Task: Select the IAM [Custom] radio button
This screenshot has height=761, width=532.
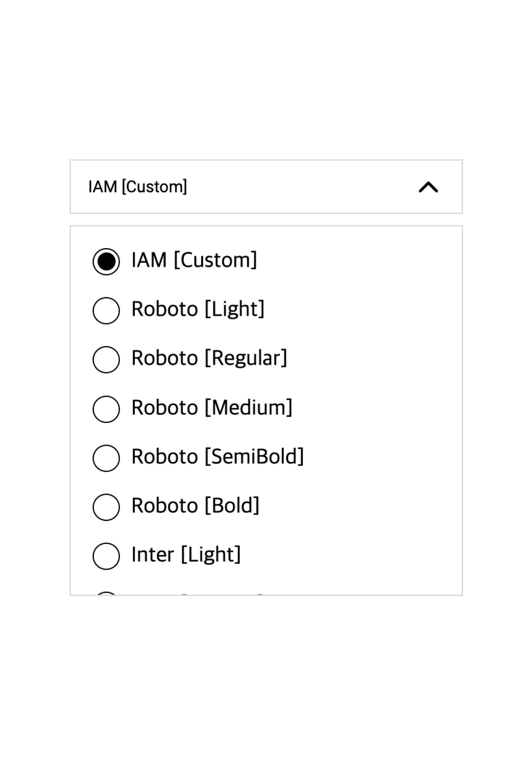Action: 106,261
